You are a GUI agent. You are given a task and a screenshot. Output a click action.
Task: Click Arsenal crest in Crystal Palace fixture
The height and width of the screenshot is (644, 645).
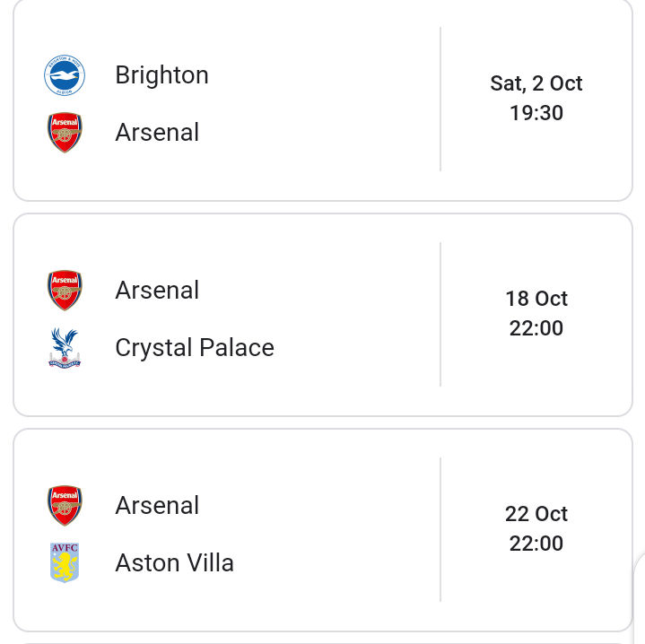pos(65,291)
